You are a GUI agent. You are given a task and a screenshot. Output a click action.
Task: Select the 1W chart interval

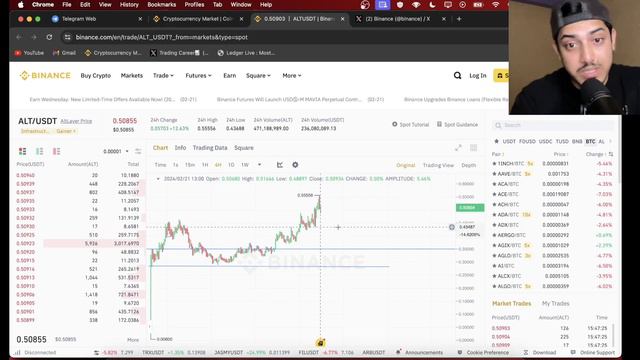click(245, 165)
